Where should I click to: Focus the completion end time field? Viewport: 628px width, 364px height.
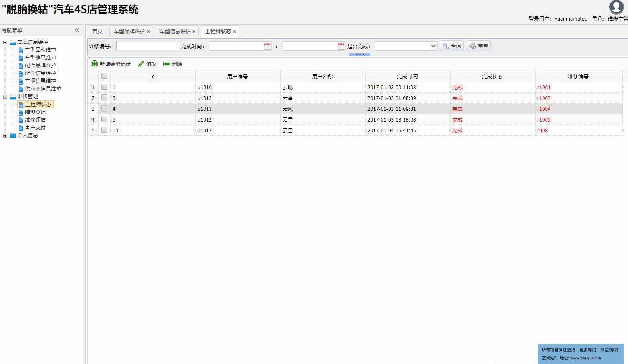point(310,46)
